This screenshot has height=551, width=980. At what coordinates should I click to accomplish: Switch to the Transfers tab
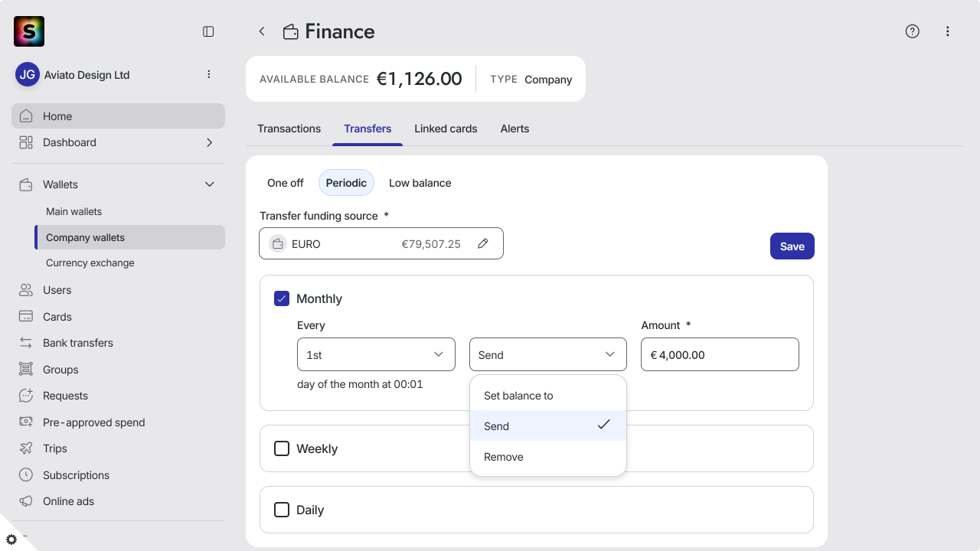367,129
